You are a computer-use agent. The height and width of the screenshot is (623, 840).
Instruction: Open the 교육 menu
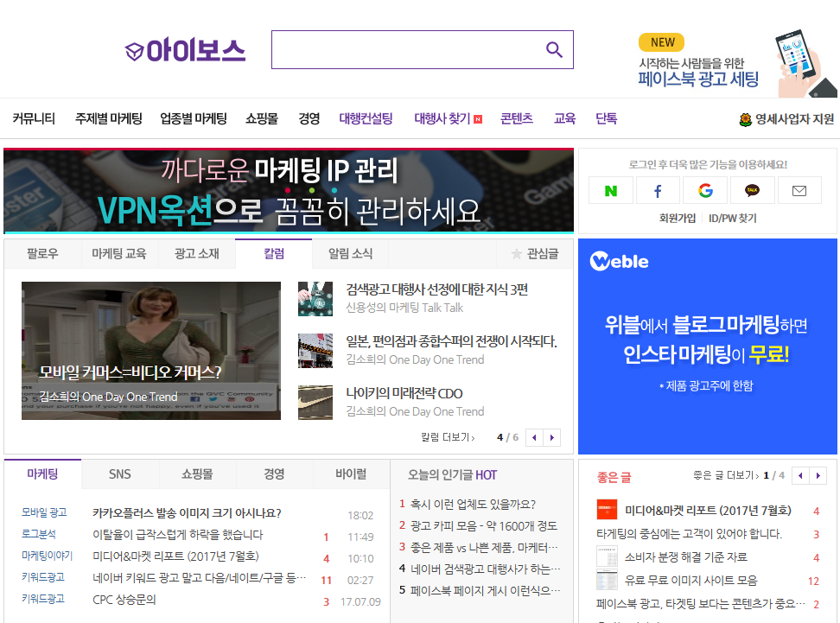(564, 118)
